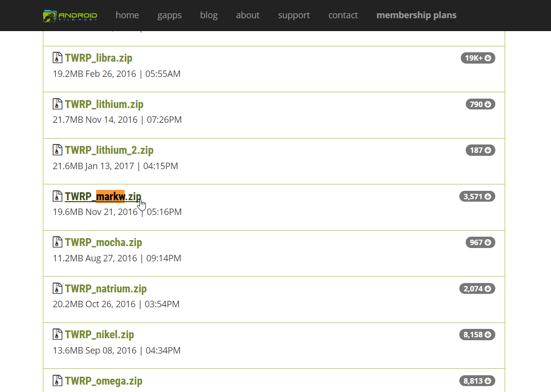
Task: Click the 967 download count badge
Action: [x=481, y=243]
